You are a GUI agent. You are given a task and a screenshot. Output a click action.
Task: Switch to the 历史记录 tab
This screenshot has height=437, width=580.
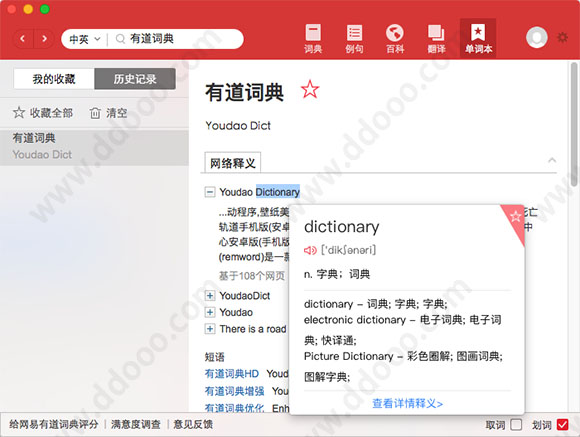coord(135,79)
